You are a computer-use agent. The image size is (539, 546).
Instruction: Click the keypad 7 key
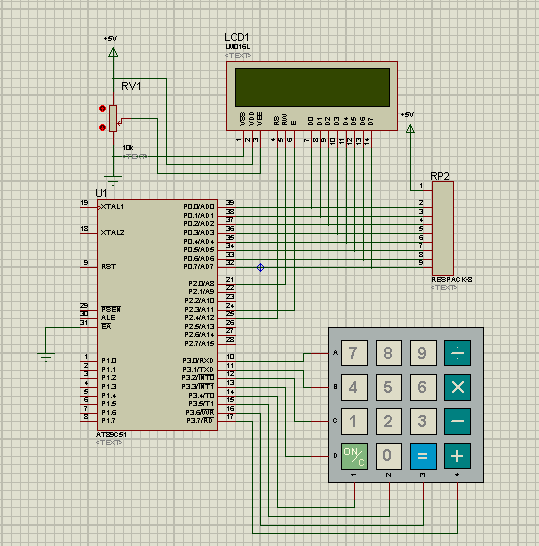(x=354, y=353)
